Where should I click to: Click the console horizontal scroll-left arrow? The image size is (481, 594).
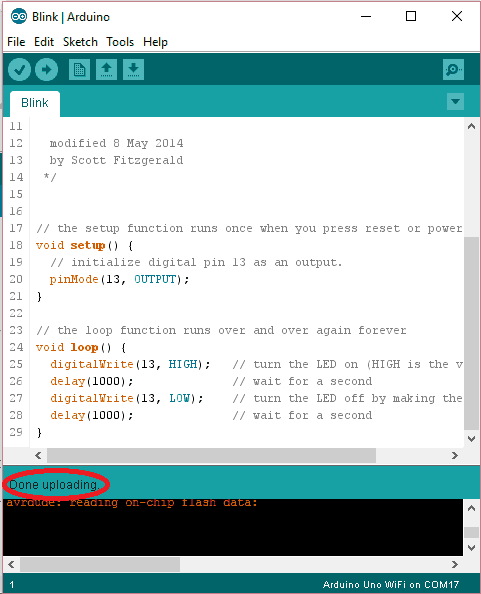tap(11, 564)
